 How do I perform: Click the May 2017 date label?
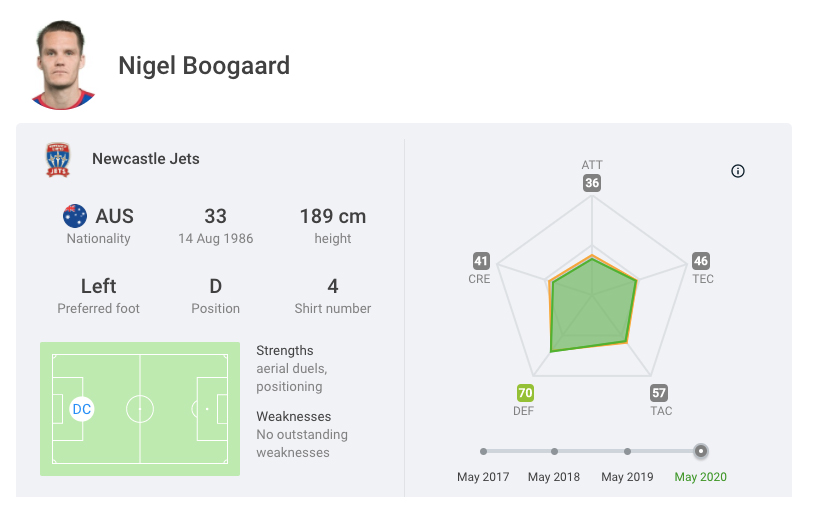[483, 477]
